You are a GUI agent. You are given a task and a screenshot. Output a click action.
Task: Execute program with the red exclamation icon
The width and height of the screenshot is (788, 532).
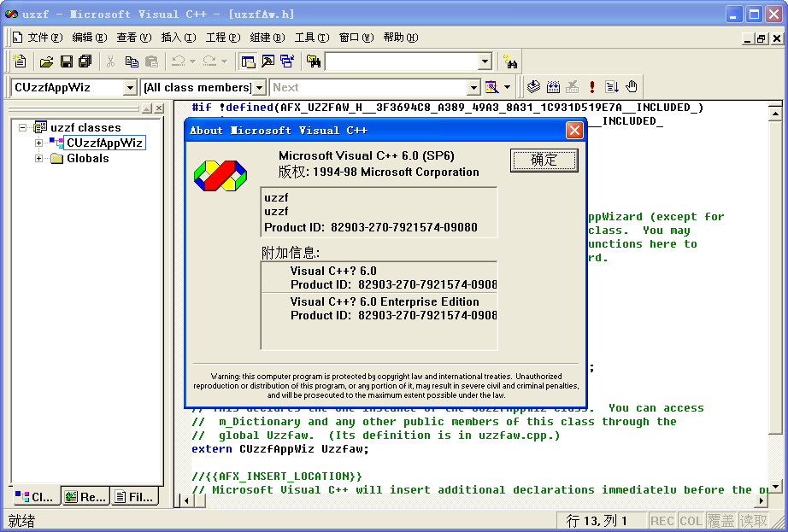592,87
